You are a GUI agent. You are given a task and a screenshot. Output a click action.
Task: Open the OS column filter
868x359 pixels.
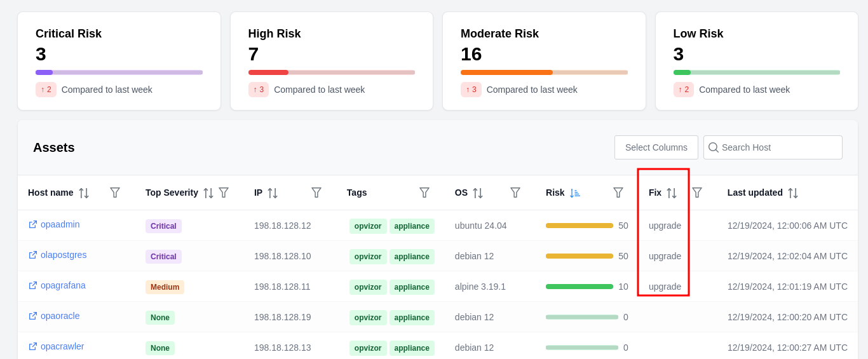click(515, 193)
